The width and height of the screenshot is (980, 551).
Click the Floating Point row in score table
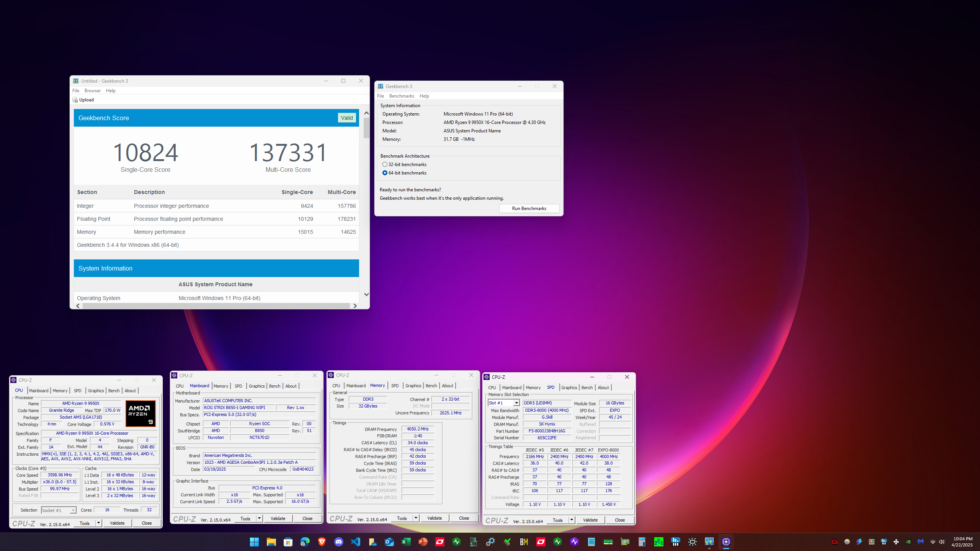coord(216,219)
